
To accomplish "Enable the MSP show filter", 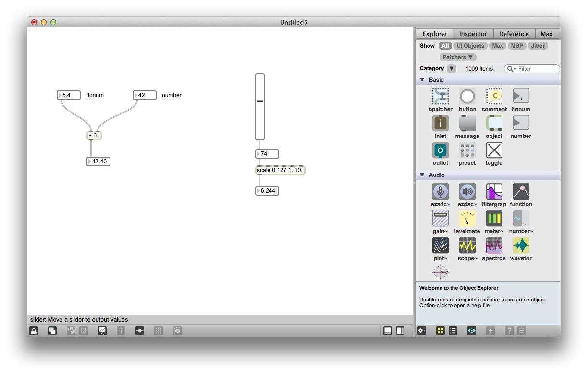I will click(516, 46).
